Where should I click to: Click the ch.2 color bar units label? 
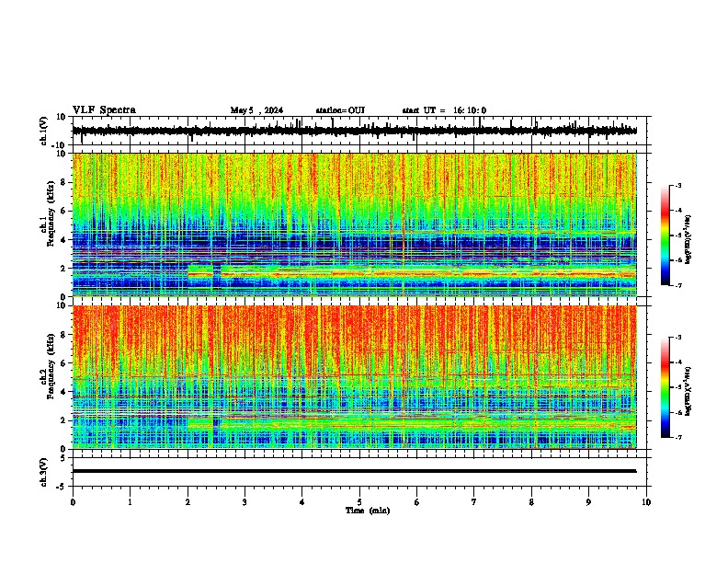tap(689, 391)
